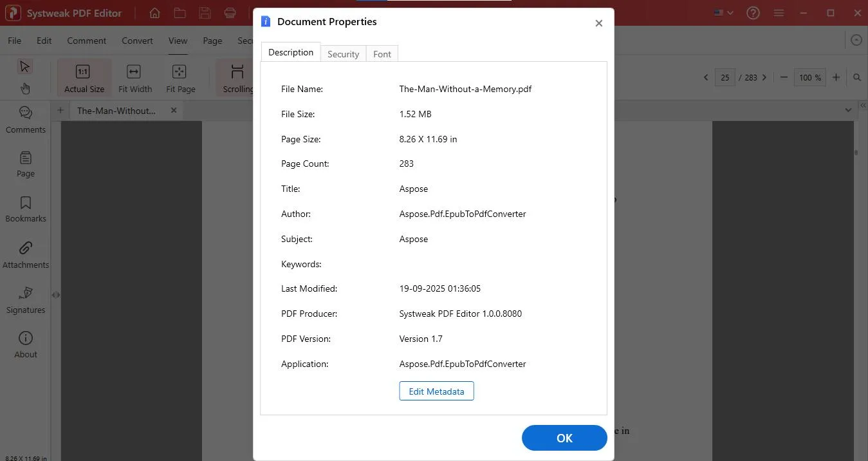The image size is (868, 461).
Task: Select the Open File folder icon
Action: (180, 12)
